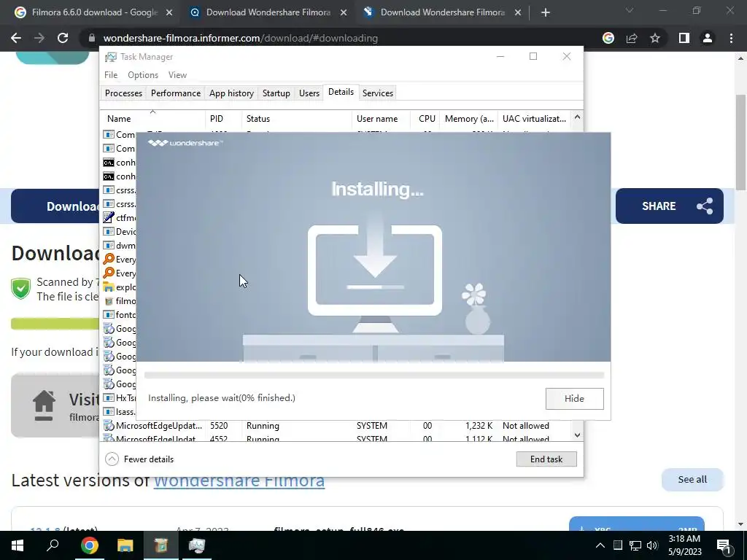The image size is (747, 560).
Task: Switch to the Processes tab
Action: point(123,93)
